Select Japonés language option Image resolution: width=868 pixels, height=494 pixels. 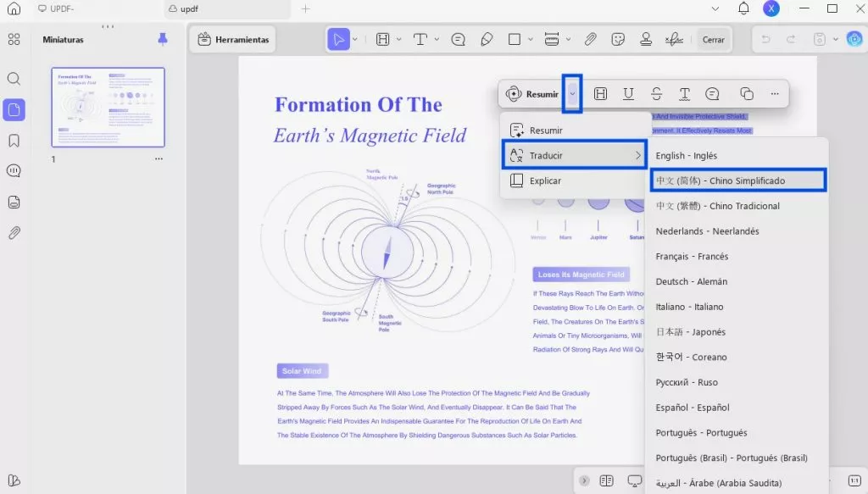[x=737, y=332]
